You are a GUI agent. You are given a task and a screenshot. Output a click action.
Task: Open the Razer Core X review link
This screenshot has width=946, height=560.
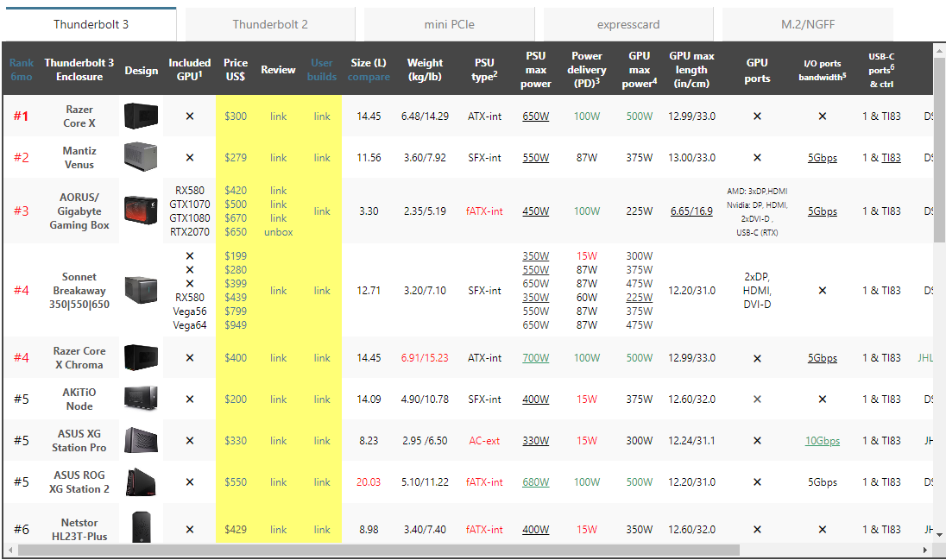click(278, 116)
